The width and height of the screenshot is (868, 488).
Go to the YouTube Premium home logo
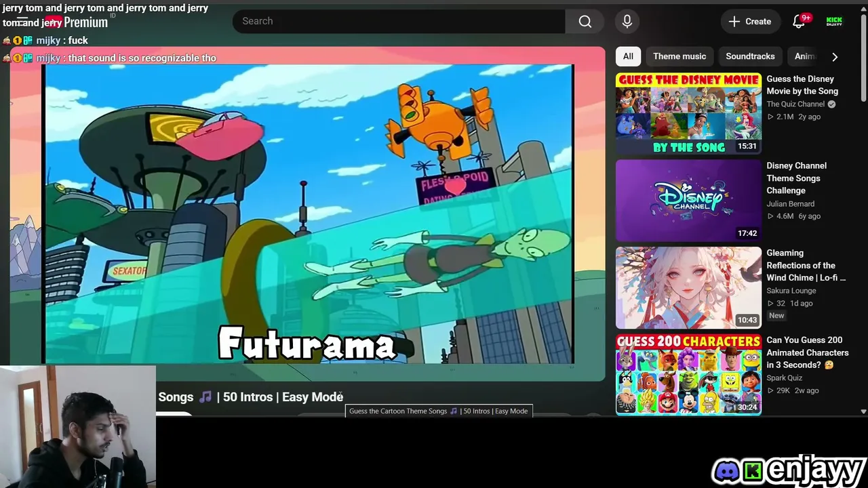click(x=79, y=22)
